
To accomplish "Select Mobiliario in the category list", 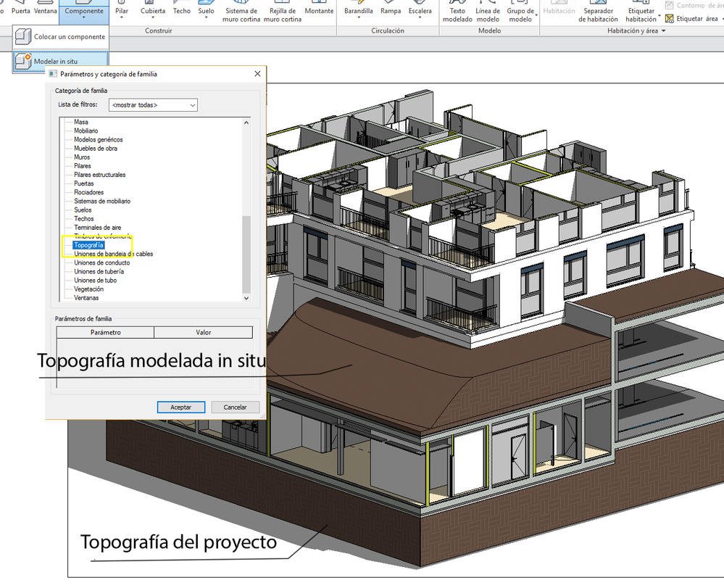I will pos(86,131).
